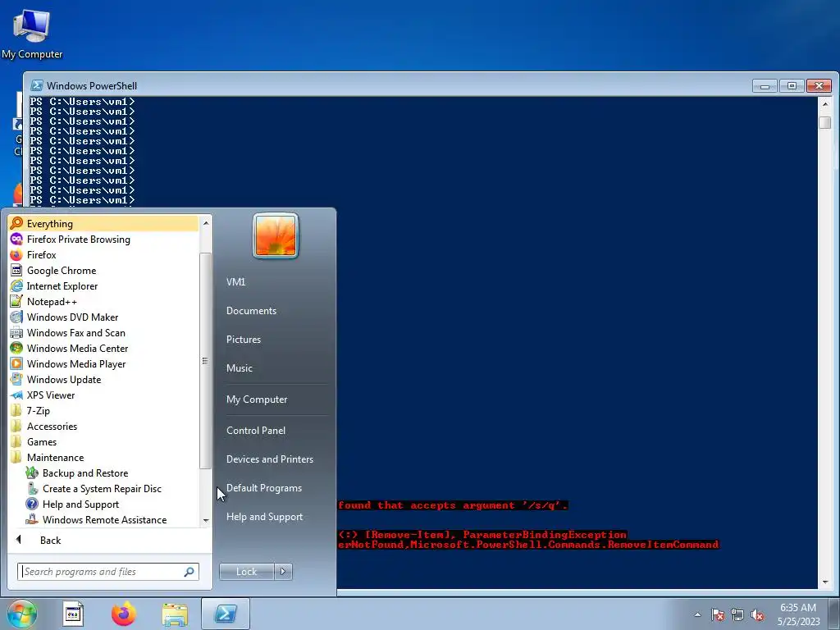Open first pinned taskbar application icon

[x=73, y=614]
